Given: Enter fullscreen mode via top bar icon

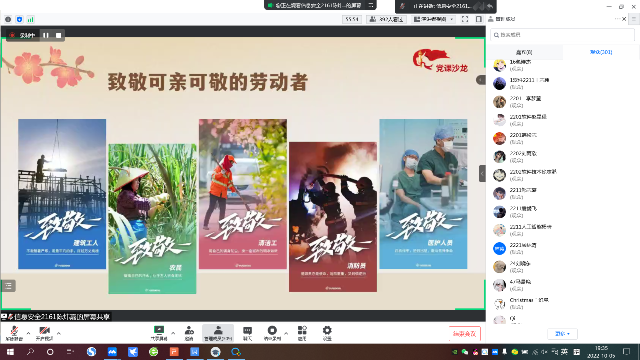Looking at the screenshot, I should (x=465, y=19).
